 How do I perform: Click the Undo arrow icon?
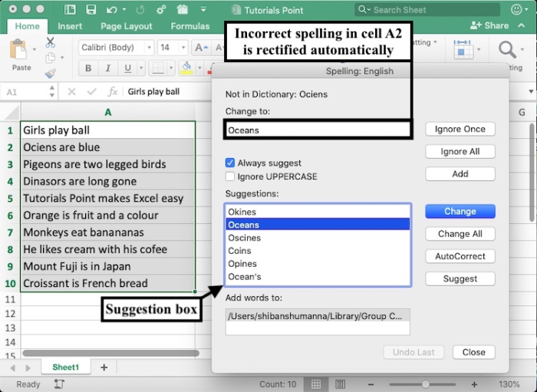click(112, 10)
